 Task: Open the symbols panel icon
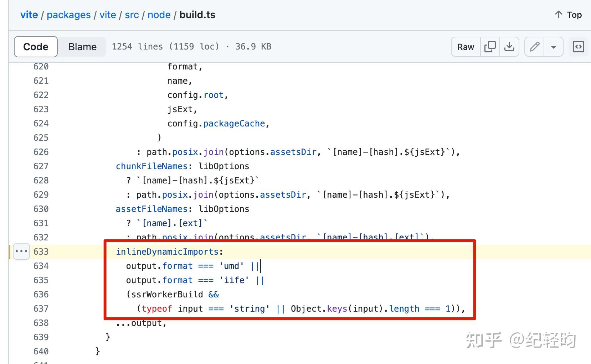(578, 47)
